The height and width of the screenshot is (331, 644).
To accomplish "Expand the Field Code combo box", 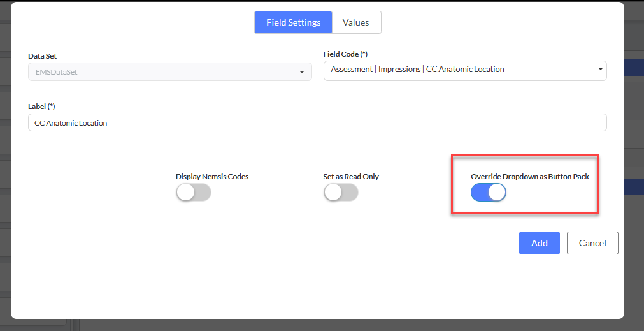I will point(465,70).
